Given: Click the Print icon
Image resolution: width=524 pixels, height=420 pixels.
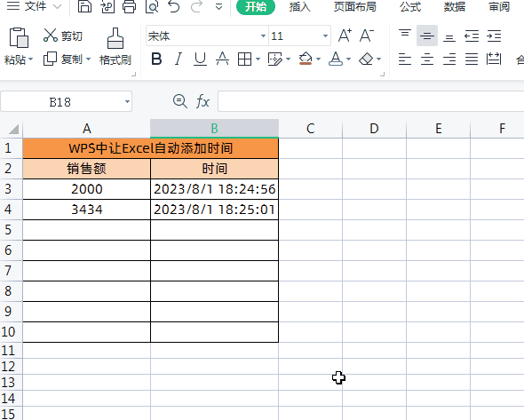Looking at the screenshot, I should 129,6.
